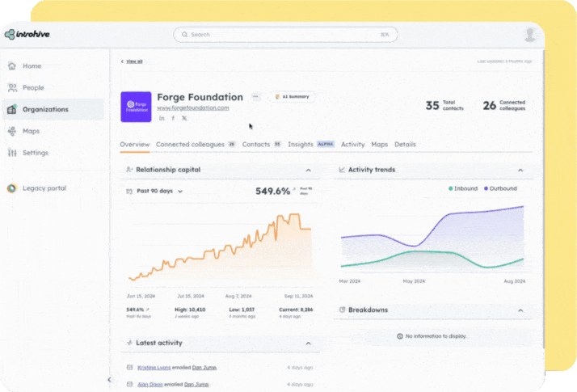Toggle the Outbound legend series

point(500,188)
